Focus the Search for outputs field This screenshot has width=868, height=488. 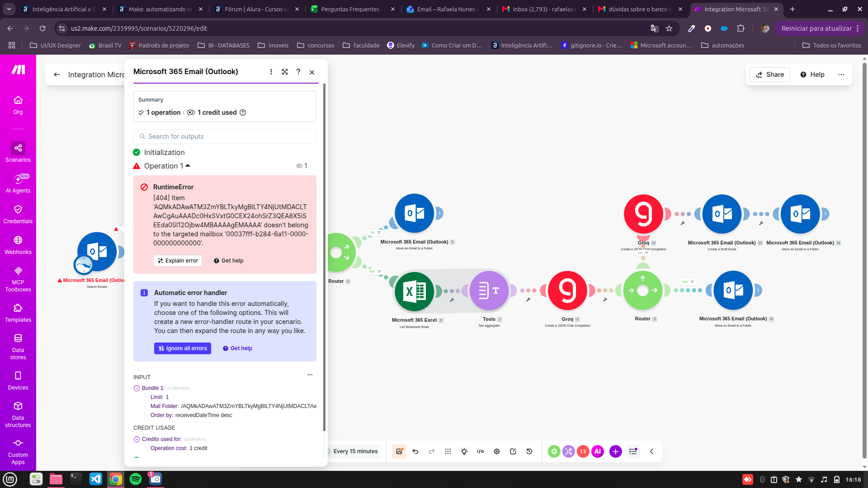[225, 136]
